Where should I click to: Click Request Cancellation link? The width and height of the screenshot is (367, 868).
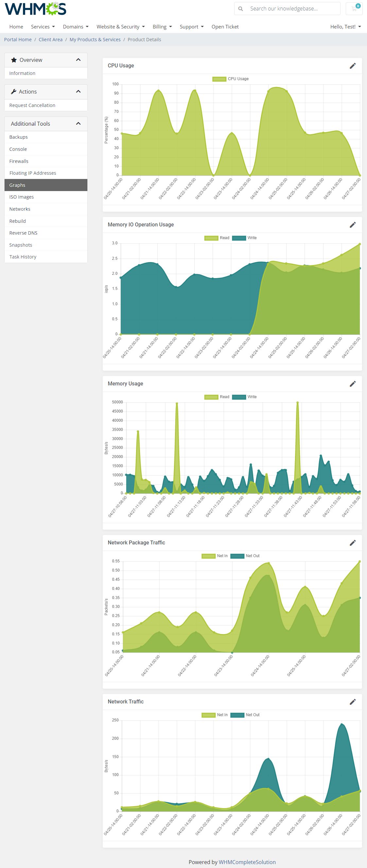coord(32,105)
